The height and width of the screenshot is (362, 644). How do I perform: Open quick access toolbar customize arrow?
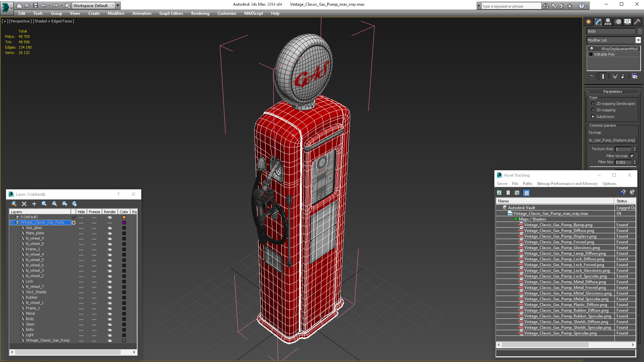click(x=118, y=6)
